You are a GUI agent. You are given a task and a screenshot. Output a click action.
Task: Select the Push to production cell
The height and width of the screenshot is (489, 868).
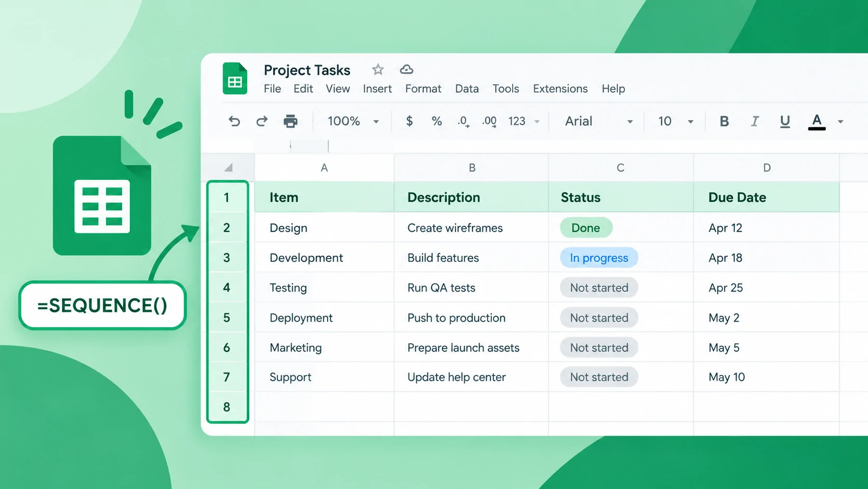[x=471, y=318]
